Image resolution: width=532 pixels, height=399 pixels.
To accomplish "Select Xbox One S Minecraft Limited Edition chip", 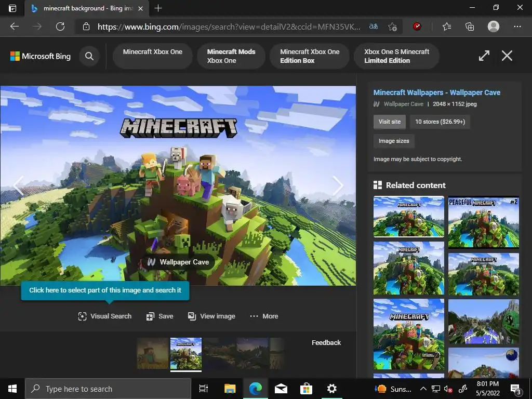I will click(x=396, y=56).
